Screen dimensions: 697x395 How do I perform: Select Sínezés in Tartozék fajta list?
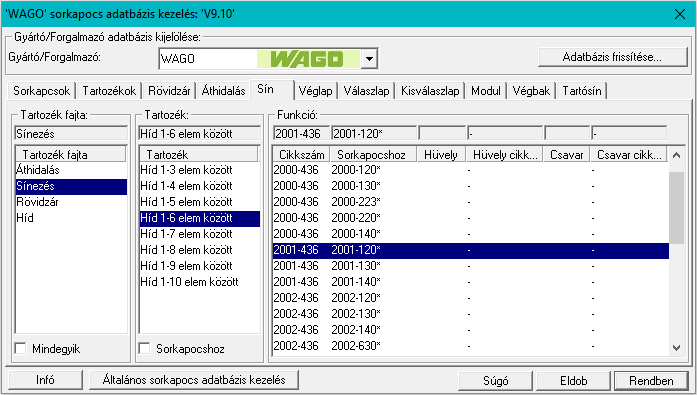(x=71, y=186)
